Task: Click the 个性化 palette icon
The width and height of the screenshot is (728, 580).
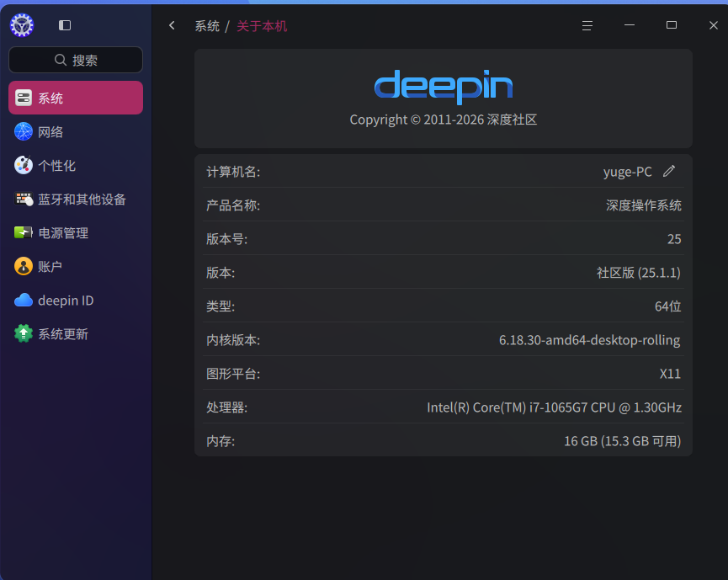Action: pos(24,165)
